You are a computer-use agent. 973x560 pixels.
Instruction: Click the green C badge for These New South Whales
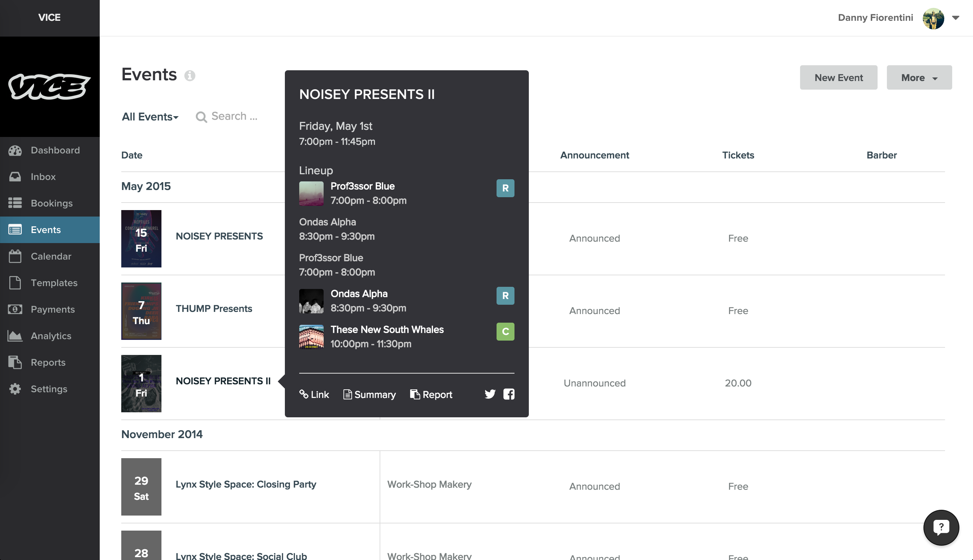(505, 332)
